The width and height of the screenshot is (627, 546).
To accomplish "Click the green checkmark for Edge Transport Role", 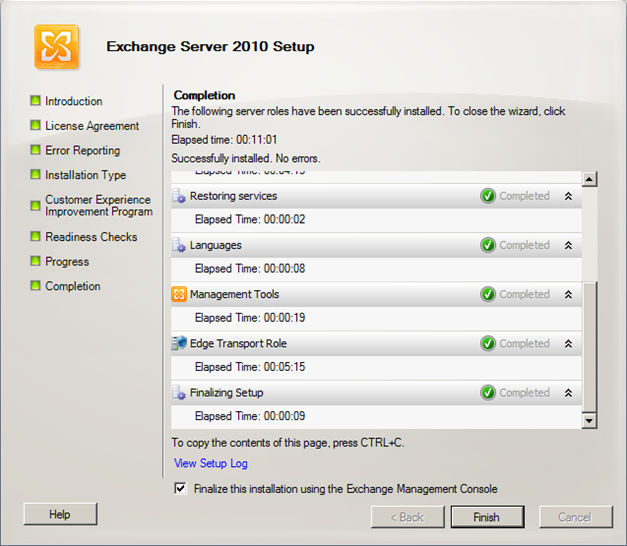I will coord(488,344).
